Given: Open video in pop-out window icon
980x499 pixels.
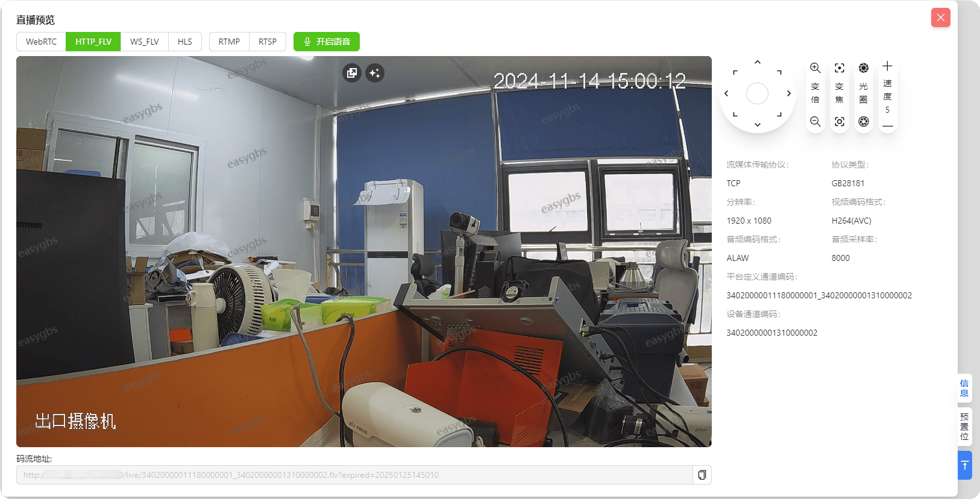Looking at the screenshot, I should (352, 73).
